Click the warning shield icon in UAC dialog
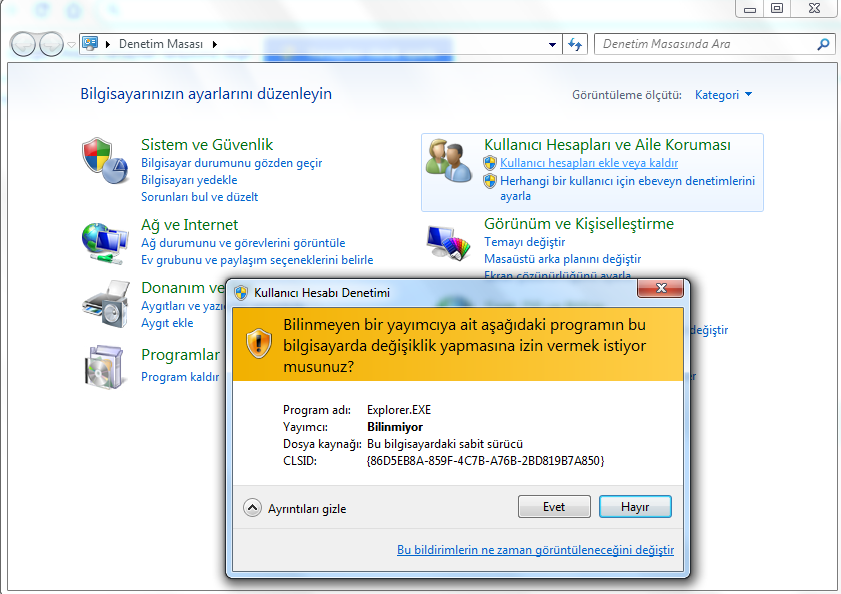This screenshot has height=594, width=841. pyautogui.click(x=259, y=343)
